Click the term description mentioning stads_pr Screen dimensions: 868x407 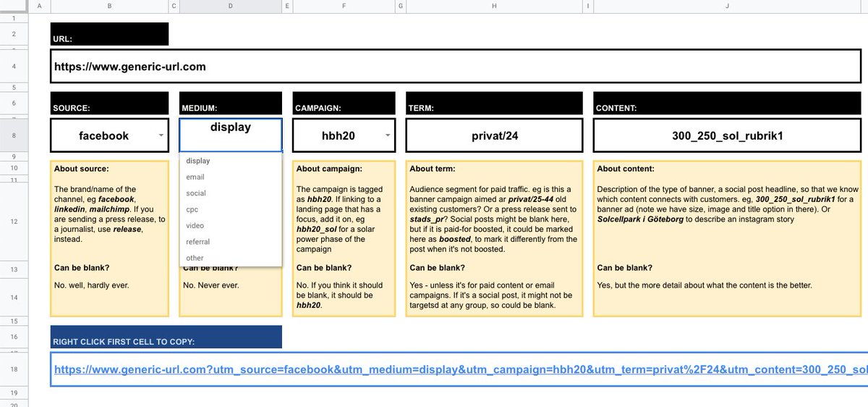(x=493, y=219)
